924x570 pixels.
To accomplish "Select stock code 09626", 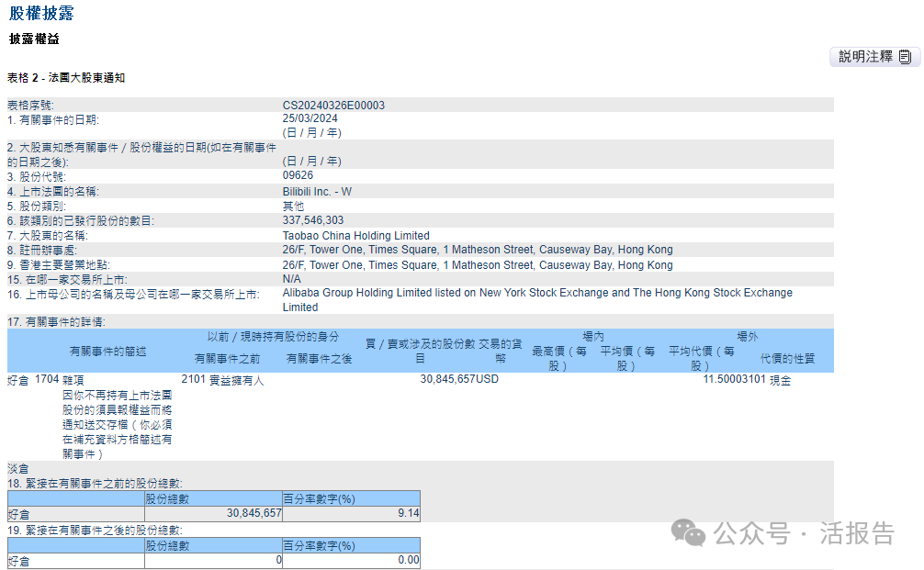I will pos(298,175).
